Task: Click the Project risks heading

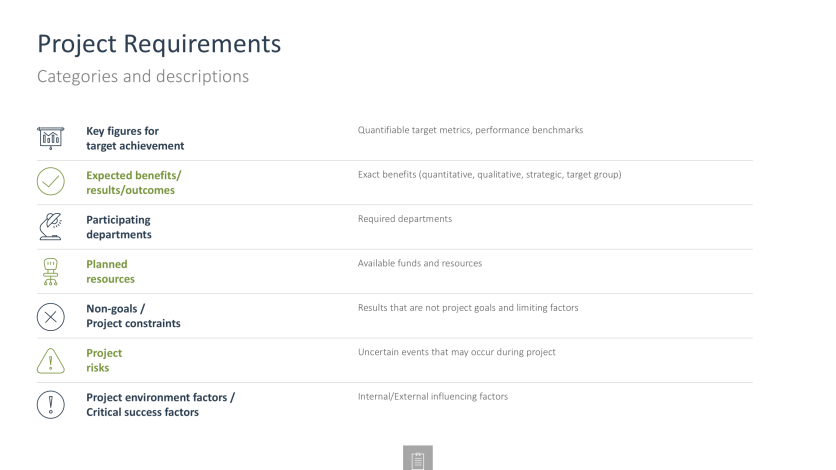Action: coord(104,360)
